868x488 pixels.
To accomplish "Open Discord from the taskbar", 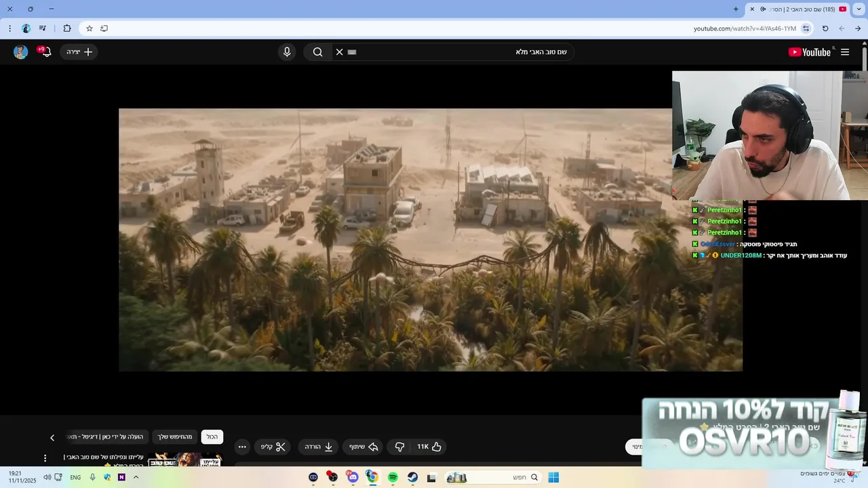I will [x=353, y=477].
